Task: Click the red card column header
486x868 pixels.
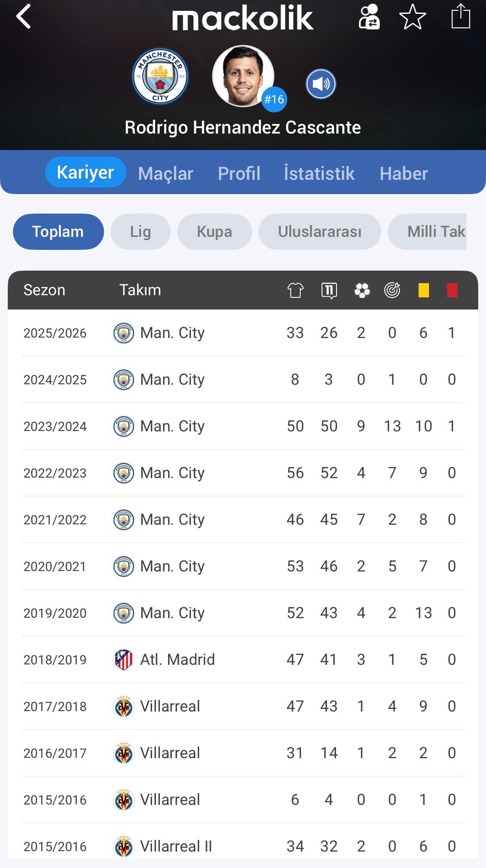Action: click(x=452, y=290)
